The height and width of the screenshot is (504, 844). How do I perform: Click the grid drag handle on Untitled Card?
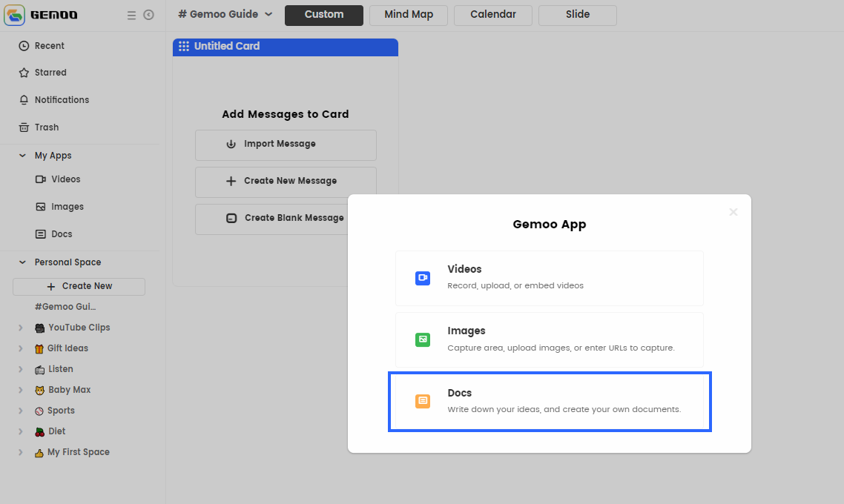point(183,46)
